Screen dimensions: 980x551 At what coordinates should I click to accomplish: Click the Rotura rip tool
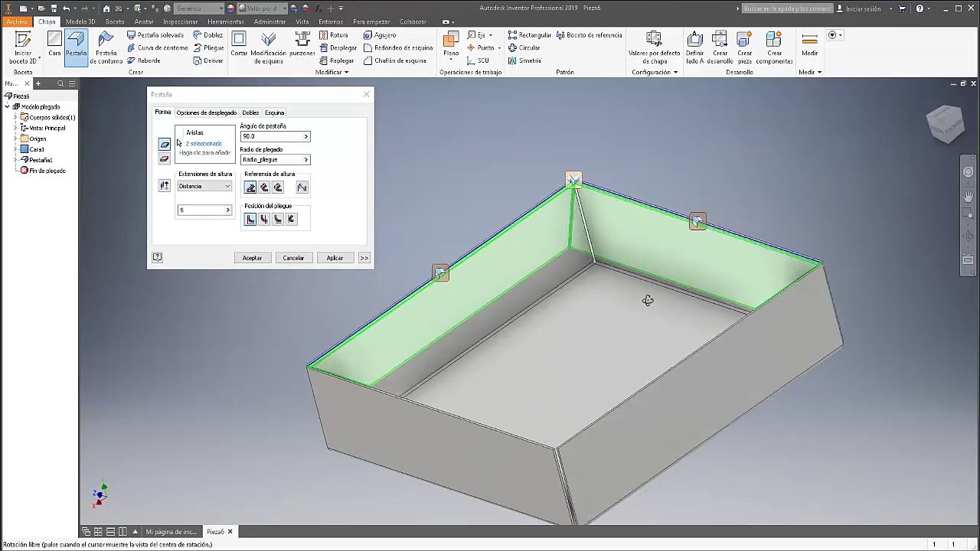pos(333,35)
